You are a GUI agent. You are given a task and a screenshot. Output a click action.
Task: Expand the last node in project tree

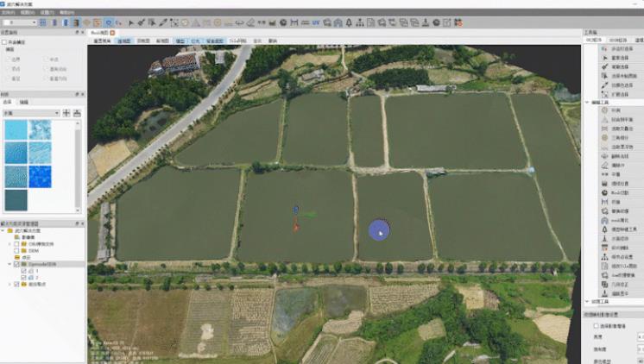pos(9,284)
